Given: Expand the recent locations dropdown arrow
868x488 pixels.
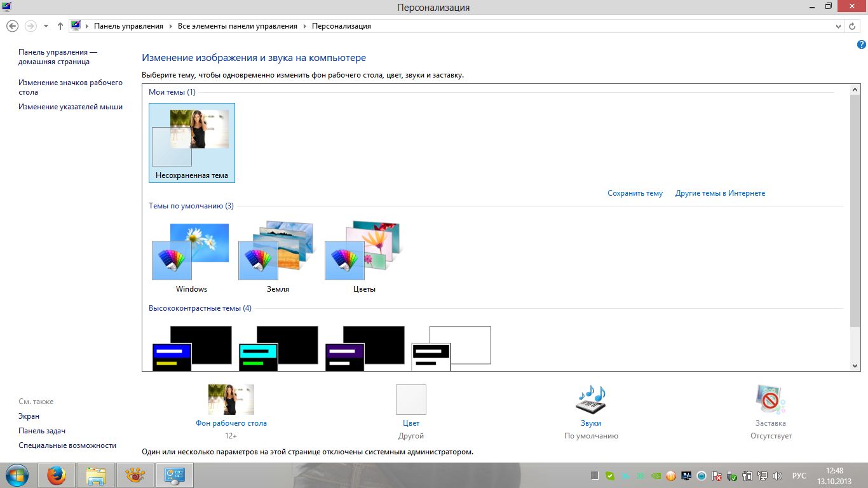Looking at the screenshot, I should pyautogui.click(x=46, y=26).
